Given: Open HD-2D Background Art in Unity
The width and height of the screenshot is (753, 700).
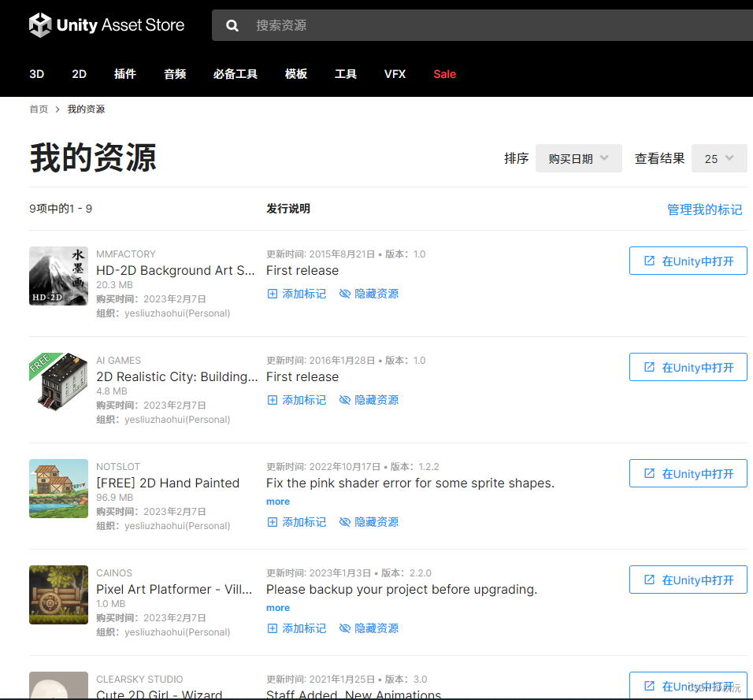Looking at the screenshot, I should pos(688,261).
